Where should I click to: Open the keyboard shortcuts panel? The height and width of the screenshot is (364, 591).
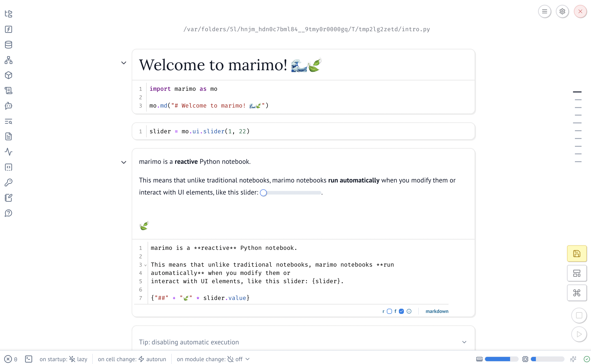(577, 293)
